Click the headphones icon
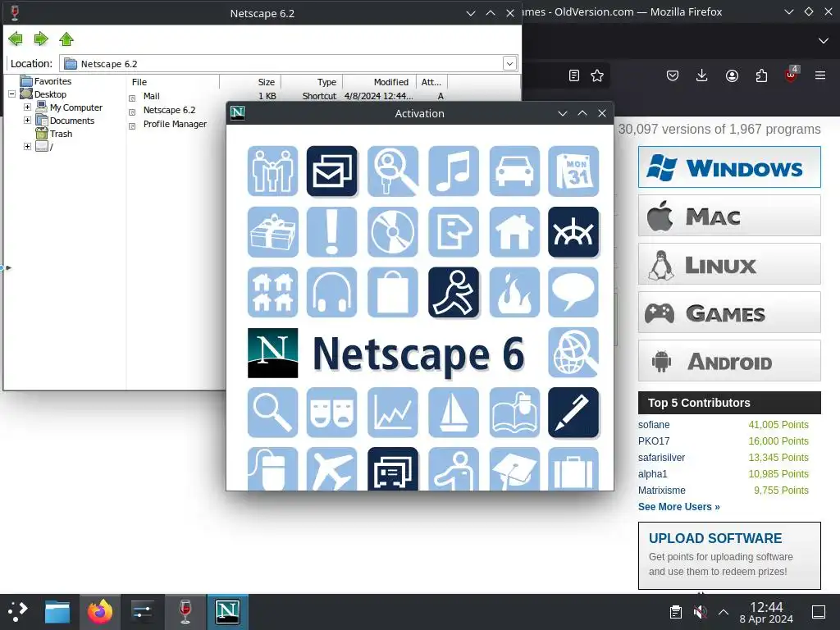840x630 pixels. [x=331, y=293]
